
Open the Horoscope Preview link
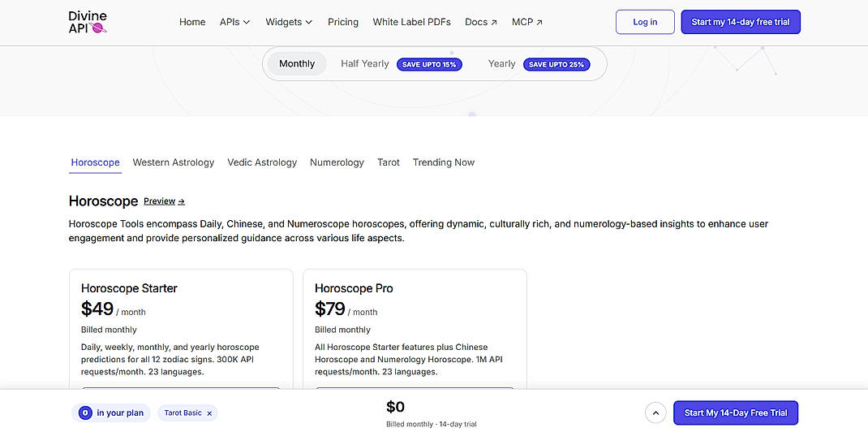coord(164,201)
